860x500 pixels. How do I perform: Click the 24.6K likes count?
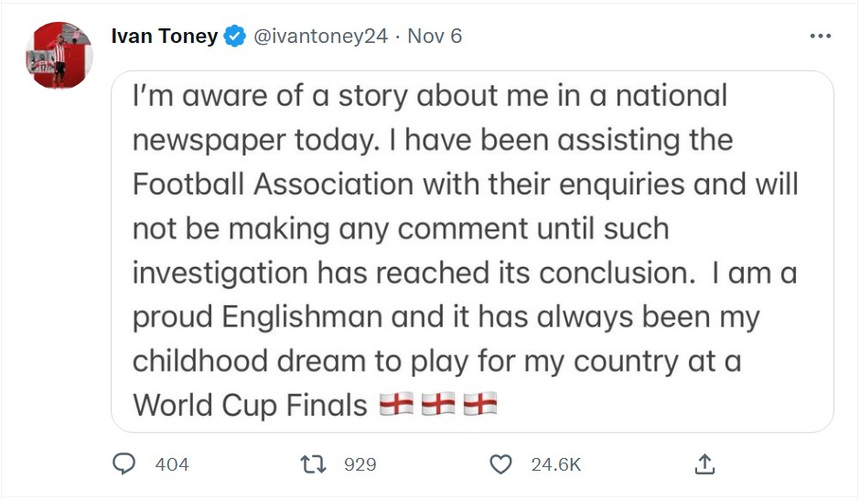[x=556, y=464]
